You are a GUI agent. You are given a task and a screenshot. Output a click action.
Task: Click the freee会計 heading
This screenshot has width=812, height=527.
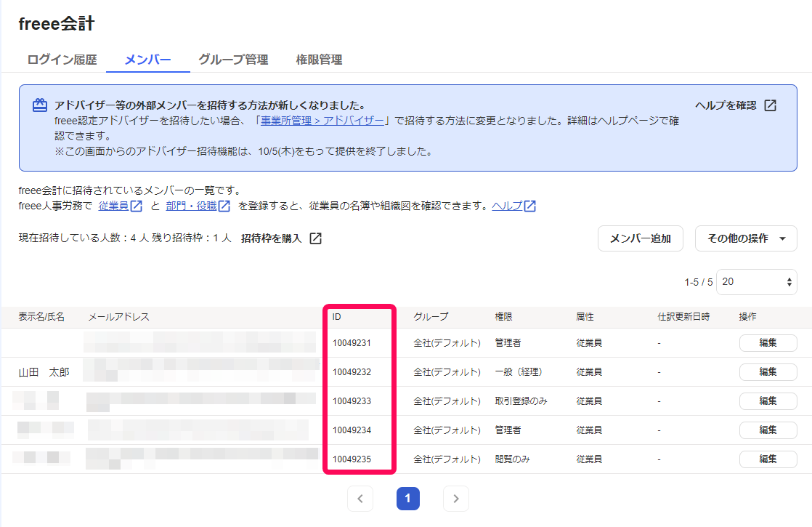pyautogui.click(x=57, y=23)
